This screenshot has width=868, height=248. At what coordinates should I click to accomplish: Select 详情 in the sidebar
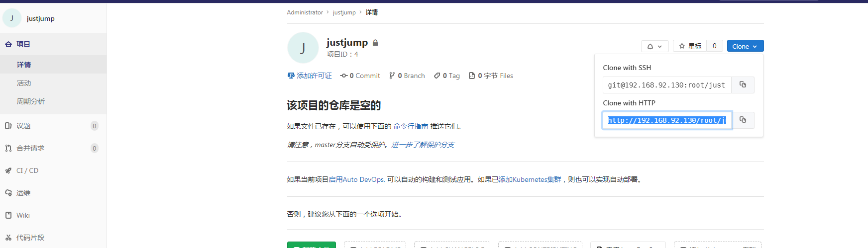53,65
